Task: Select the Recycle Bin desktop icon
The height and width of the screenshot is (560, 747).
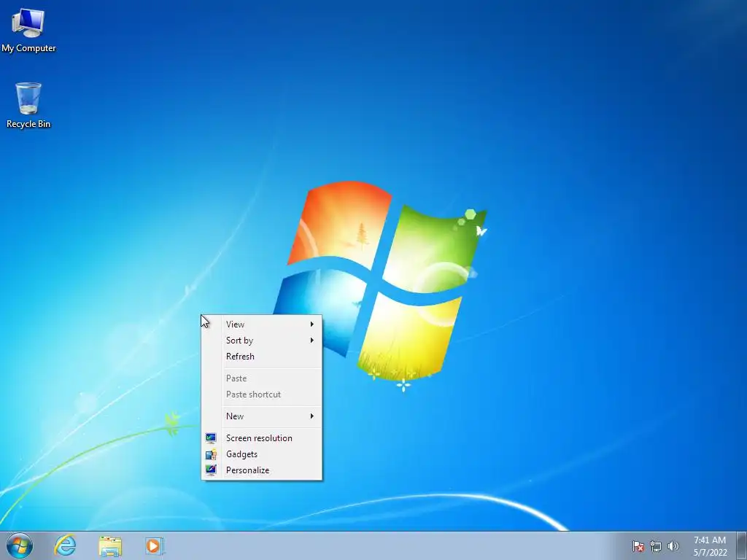Action: pyautogui.click(x=28, y=105)
